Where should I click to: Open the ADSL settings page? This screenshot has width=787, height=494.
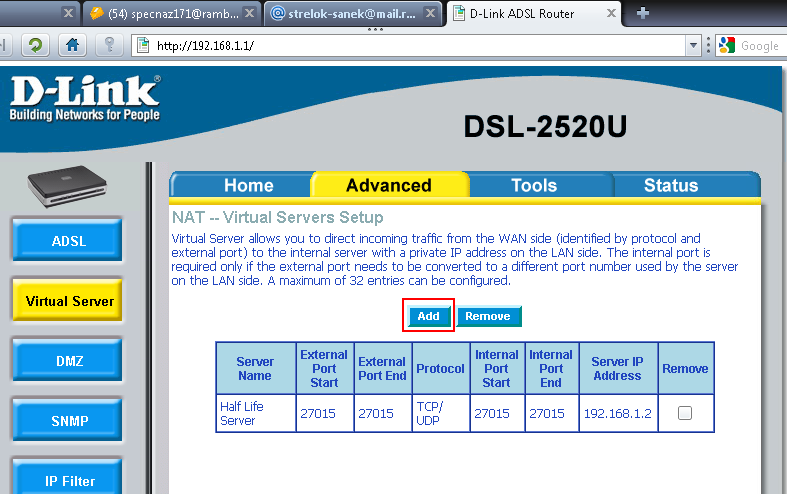coord(69,241)
